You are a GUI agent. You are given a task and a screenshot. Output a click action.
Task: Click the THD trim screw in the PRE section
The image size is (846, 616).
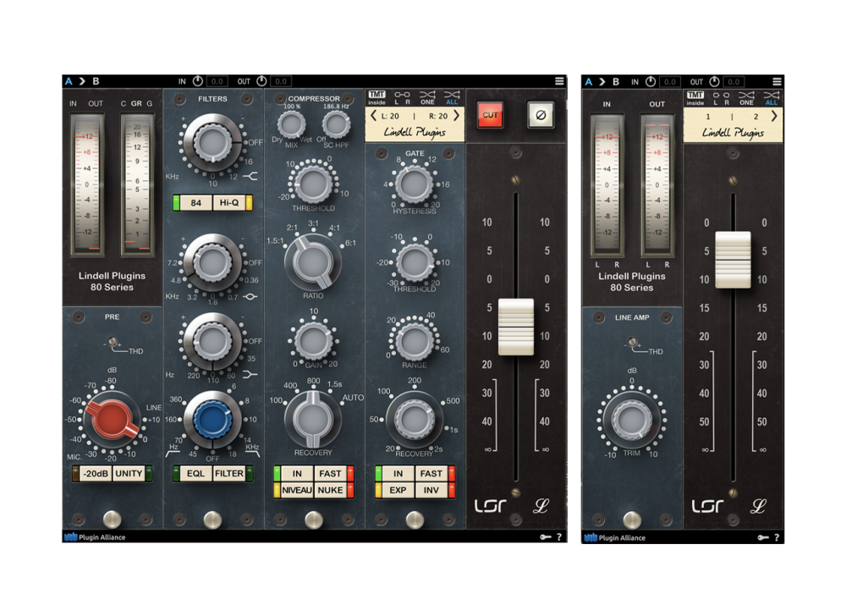pos(113,342)
